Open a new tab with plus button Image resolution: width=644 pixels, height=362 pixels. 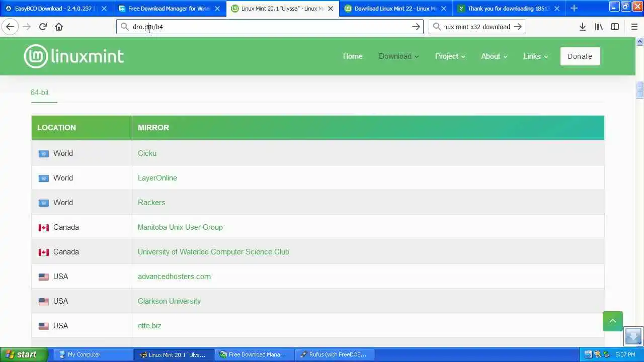574,8
